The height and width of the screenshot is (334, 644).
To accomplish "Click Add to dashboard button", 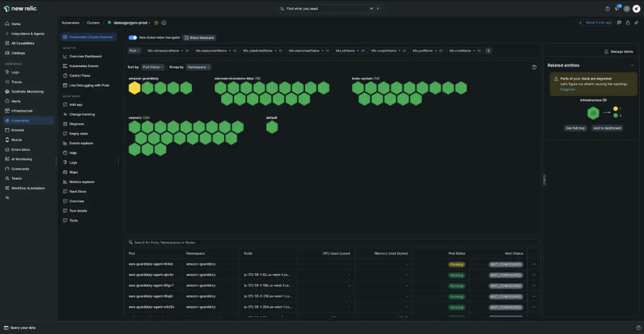I will (607, 128).
